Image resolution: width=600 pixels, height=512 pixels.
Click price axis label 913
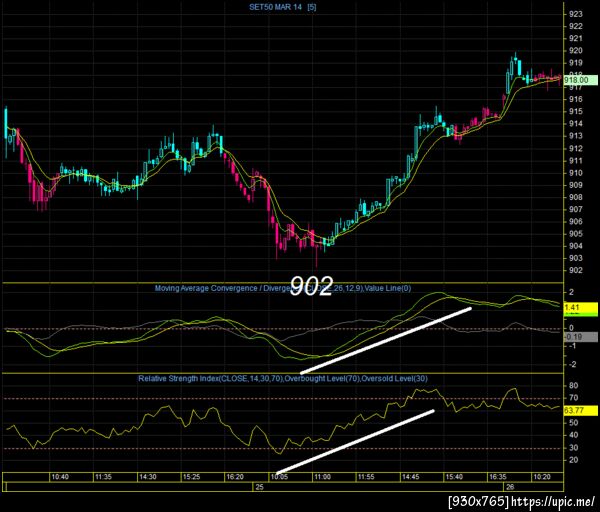[576, 136]
